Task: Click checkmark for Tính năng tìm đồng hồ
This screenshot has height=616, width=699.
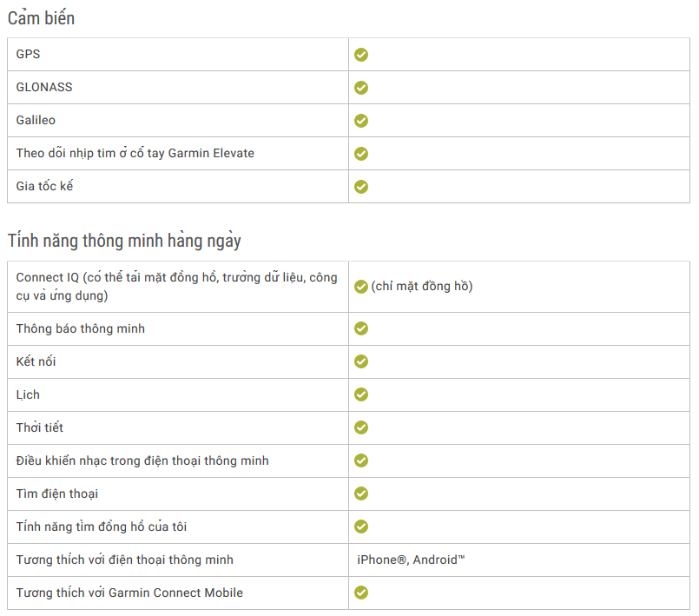Action: point(361,527)
